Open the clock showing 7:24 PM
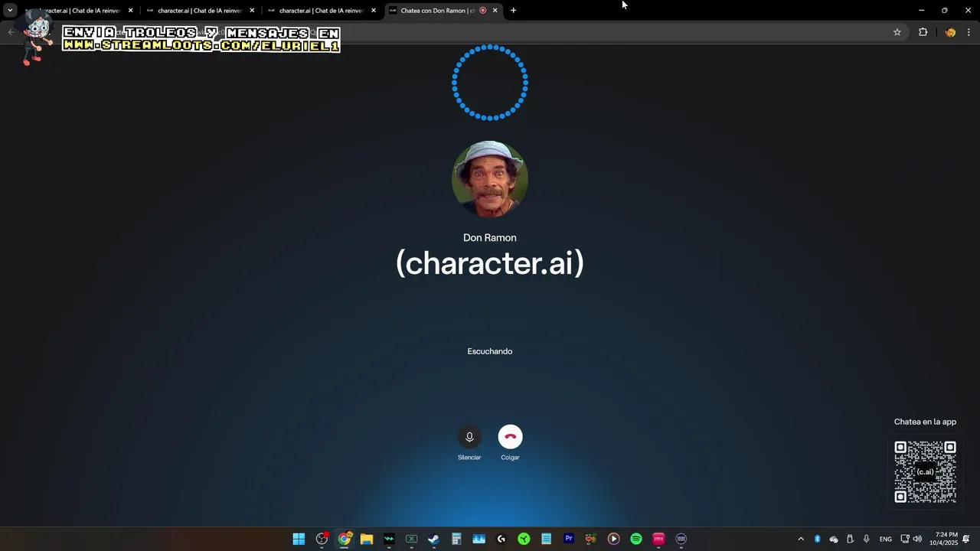 tap(943, 539)
